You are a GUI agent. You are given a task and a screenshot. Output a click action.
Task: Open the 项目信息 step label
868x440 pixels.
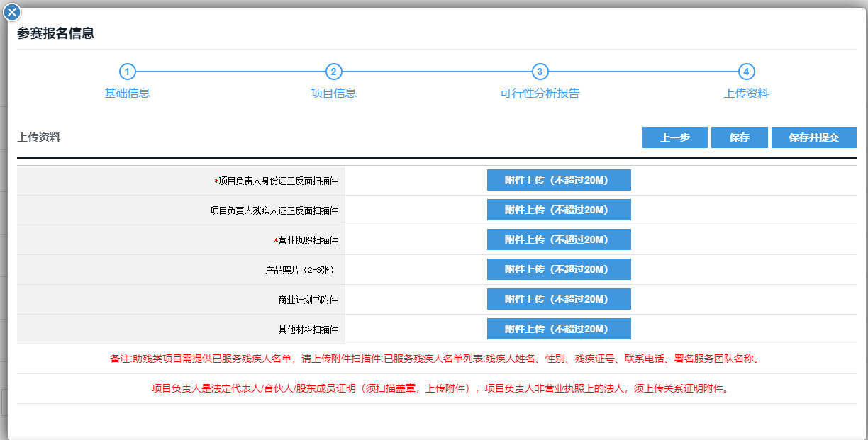pos(333,94)
